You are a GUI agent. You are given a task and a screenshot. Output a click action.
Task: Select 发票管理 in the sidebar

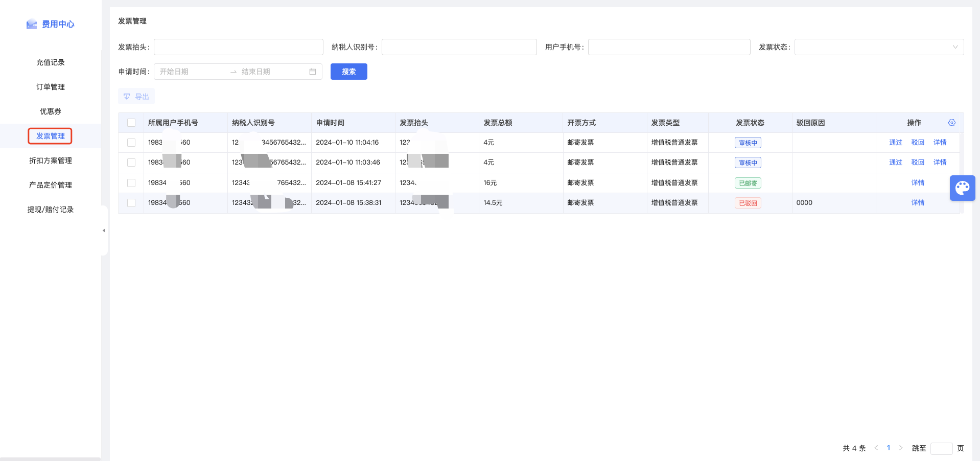tap(51, 136)
